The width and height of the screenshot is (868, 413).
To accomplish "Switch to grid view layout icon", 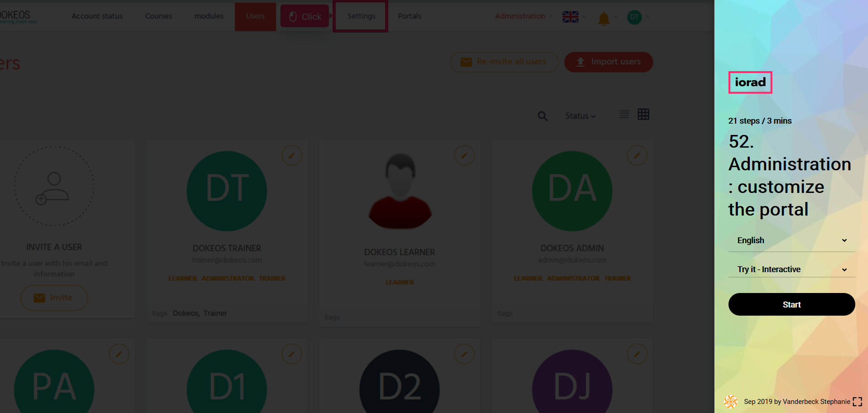I will (643, 115).
